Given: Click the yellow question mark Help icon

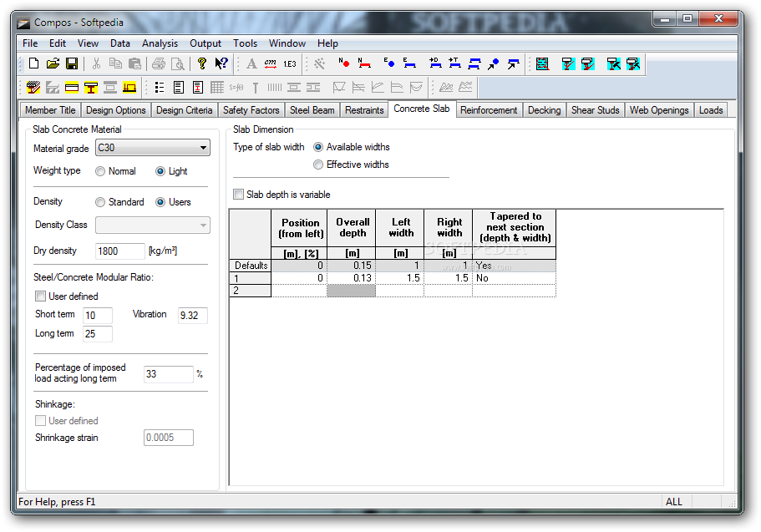Looking at the screenshot, I should (x=202, y=63).
